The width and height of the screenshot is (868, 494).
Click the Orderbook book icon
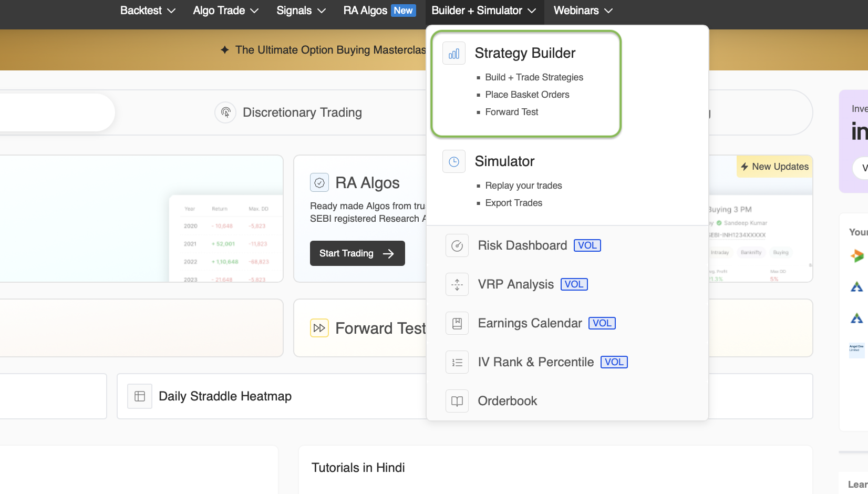click(x=457, y=402)
